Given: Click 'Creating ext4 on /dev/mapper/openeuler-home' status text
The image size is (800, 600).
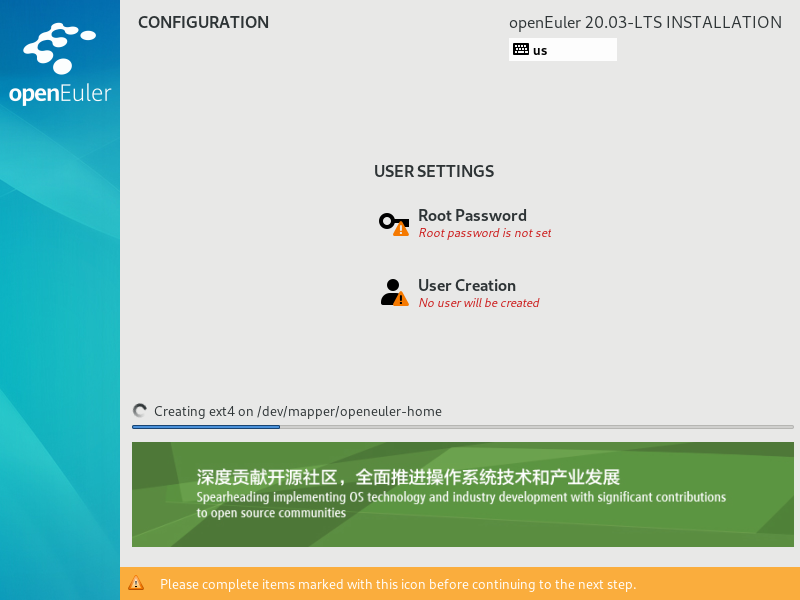Looking at the screenshot, I should point(297,411).
